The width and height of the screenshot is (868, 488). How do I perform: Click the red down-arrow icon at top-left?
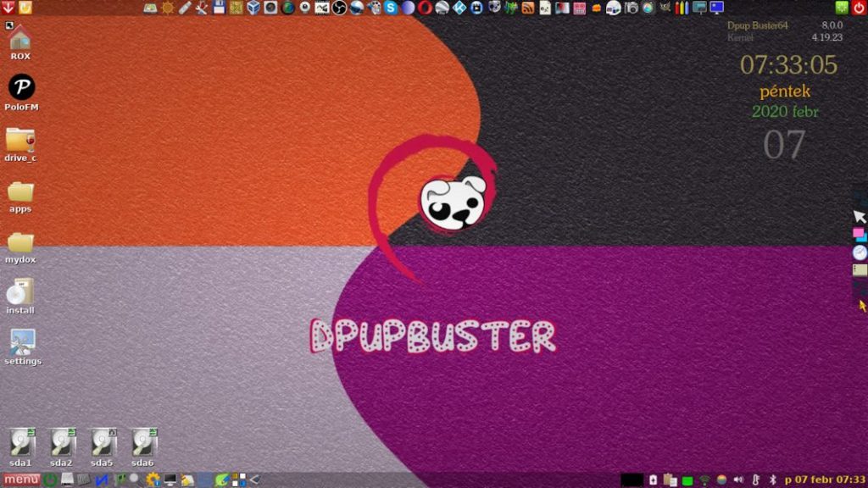coord(8,8)
